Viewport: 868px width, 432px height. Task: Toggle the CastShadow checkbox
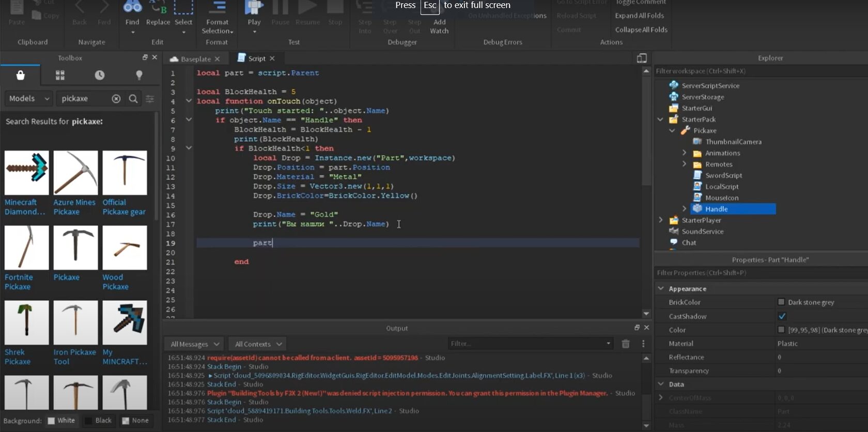(x=782, y=316)
